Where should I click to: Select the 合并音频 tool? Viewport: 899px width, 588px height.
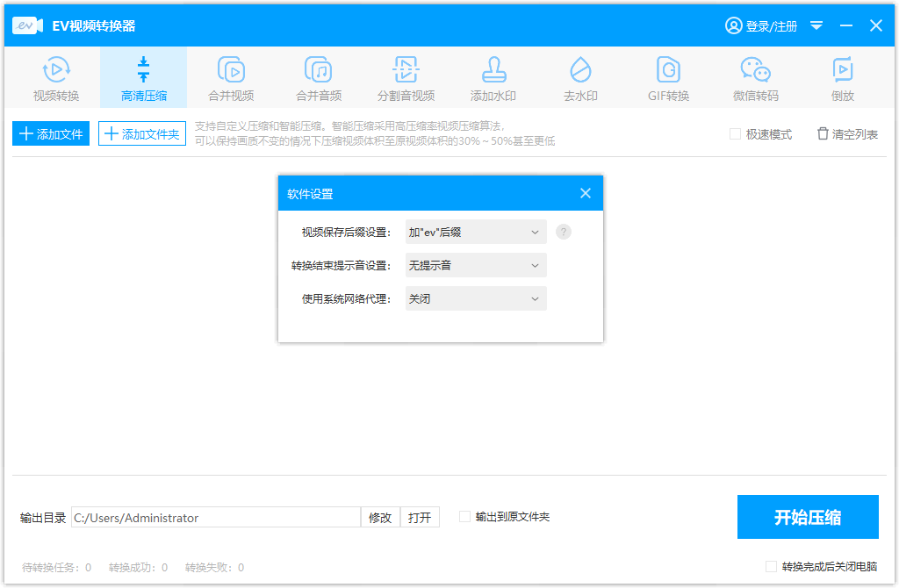pyautogui.click(x=319, y=77)
